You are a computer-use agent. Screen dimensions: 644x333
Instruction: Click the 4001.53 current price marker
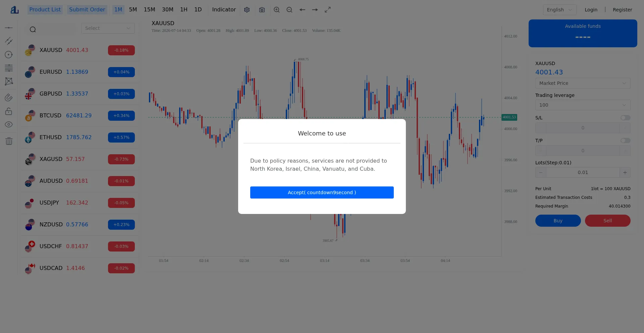509,117
